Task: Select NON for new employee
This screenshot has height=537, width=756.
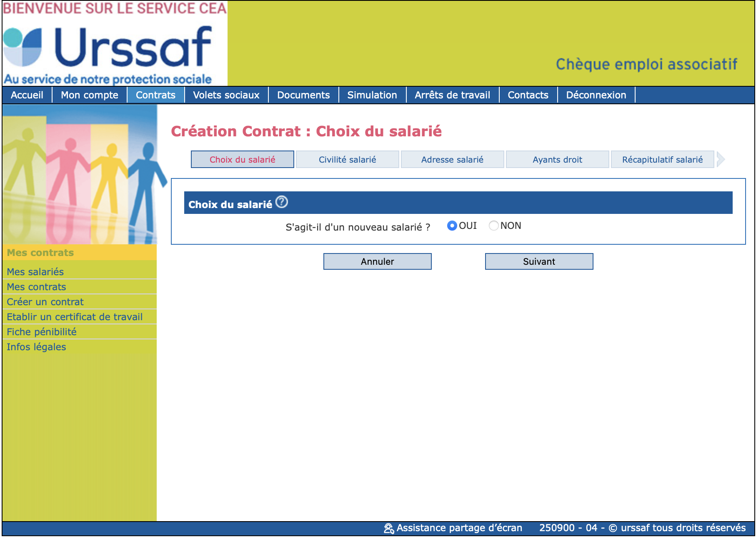Action: [493, 226]
